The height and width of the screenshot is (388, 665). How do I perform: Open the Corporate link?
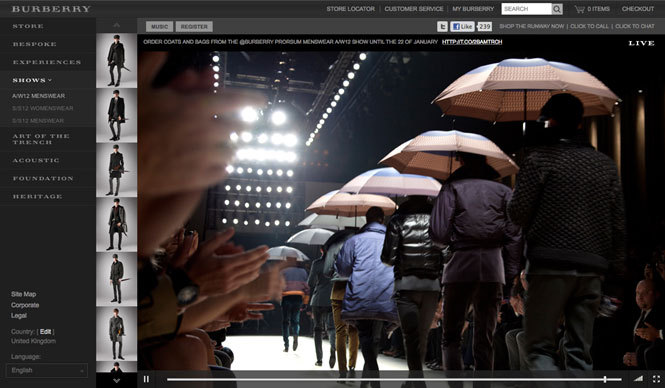pos(25,305)
